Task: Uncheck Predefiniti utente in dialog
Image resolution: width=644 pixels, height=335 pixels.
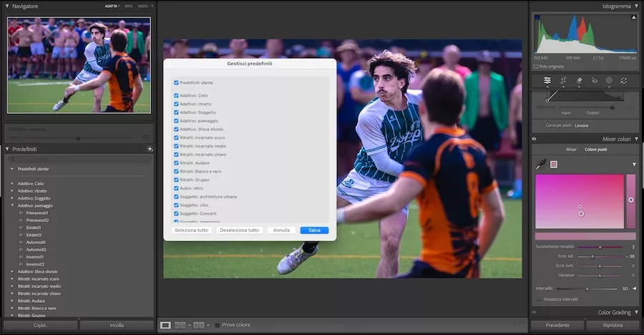Action: [x=176, y=82]
